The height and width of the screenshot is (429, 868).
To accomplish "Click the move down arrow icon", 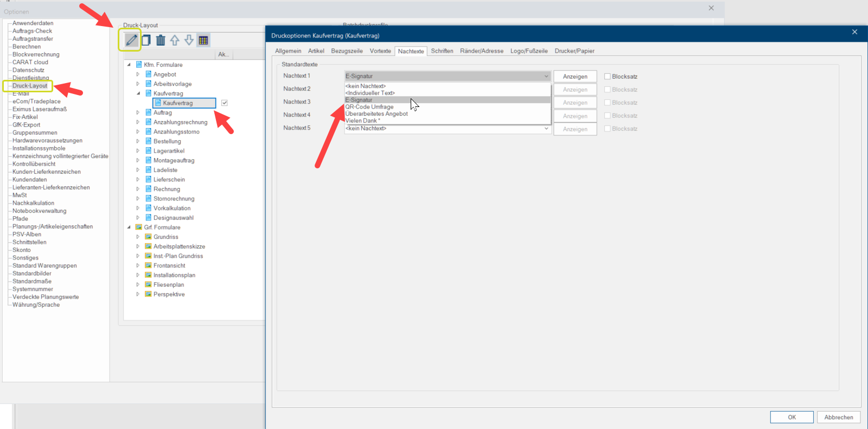I will tap(189, 40).
